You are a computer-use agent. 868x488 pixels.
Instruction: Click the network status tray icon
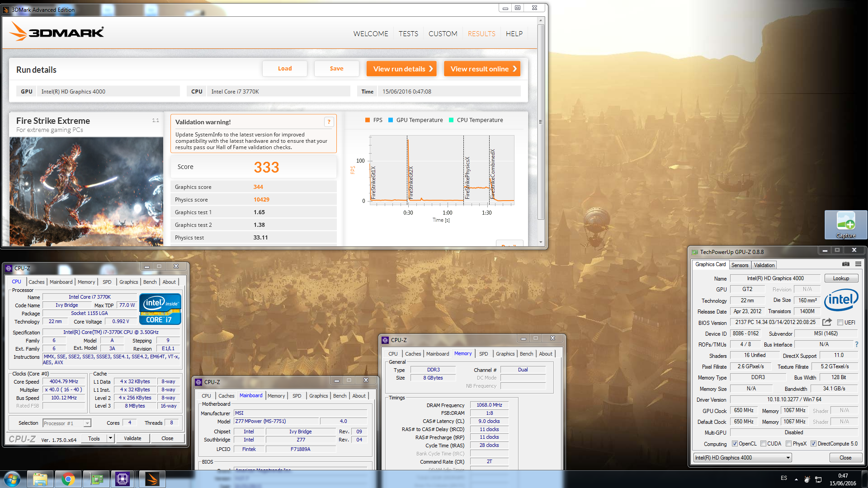[x=818, y=479]
